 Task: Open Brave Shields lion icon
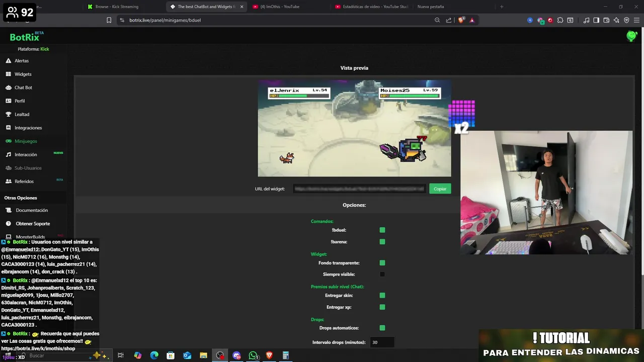coord(461,20)
